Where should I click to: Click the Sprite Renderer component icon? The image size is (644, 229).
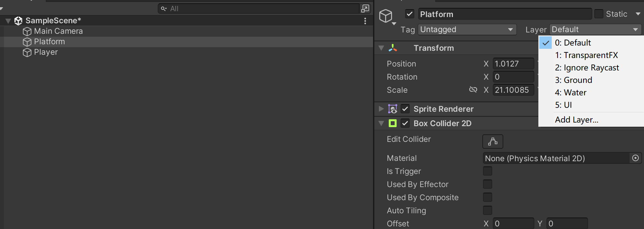(393, 109)
